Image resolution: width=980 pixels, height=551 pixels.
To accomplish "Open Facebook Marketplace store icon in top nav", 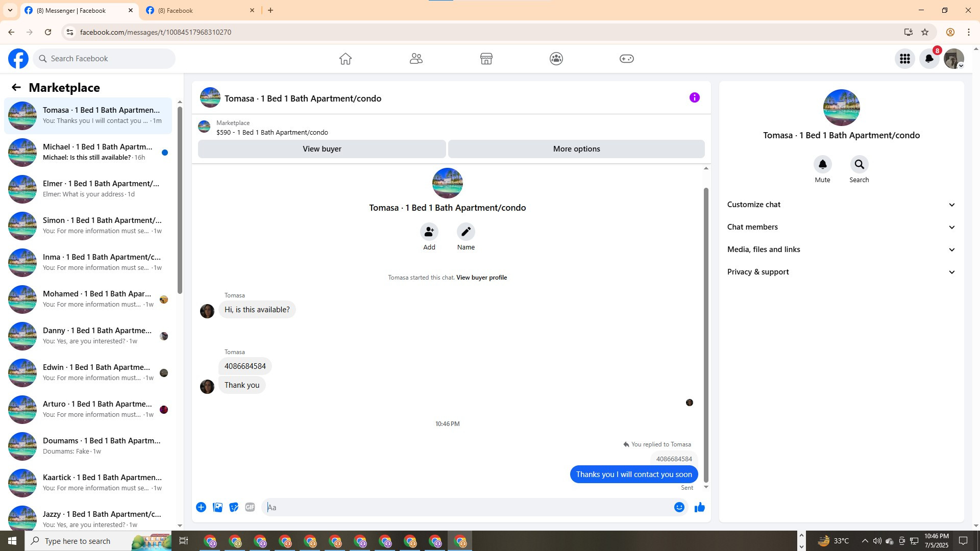I will click(x=486, y=59).
